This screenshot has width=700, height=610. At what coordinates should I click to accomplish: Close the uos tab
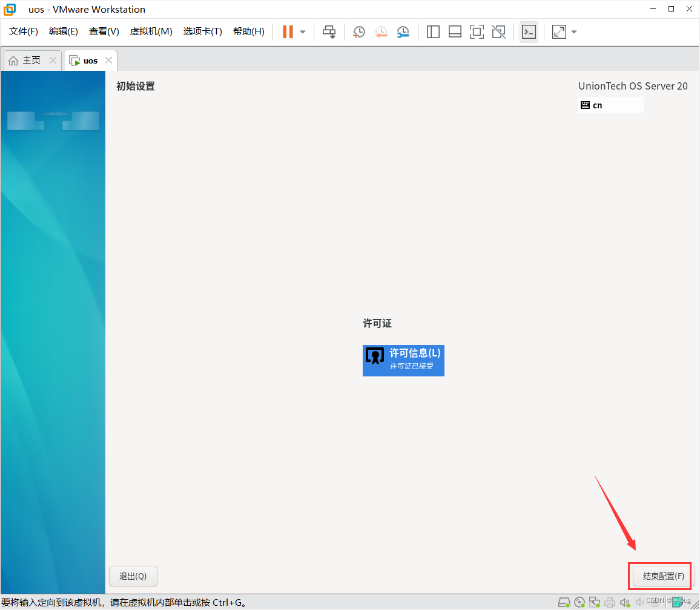click(108, 61)
